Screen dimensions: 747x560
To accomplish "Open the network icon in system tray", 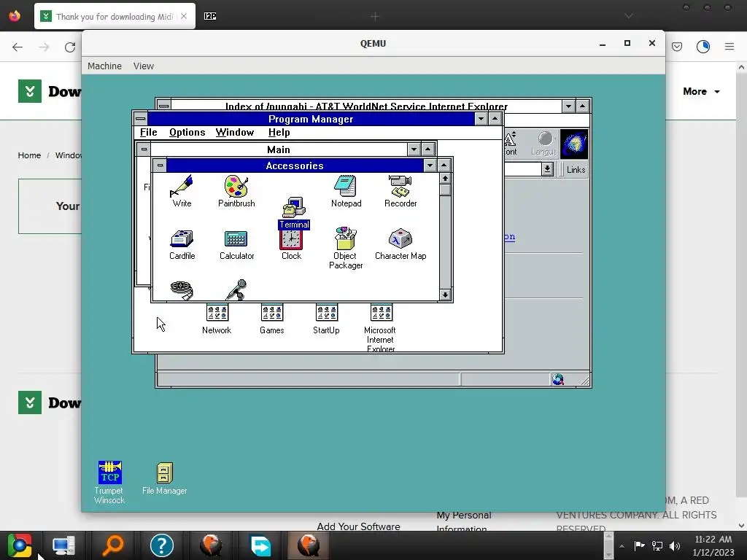I will (657, 545).
